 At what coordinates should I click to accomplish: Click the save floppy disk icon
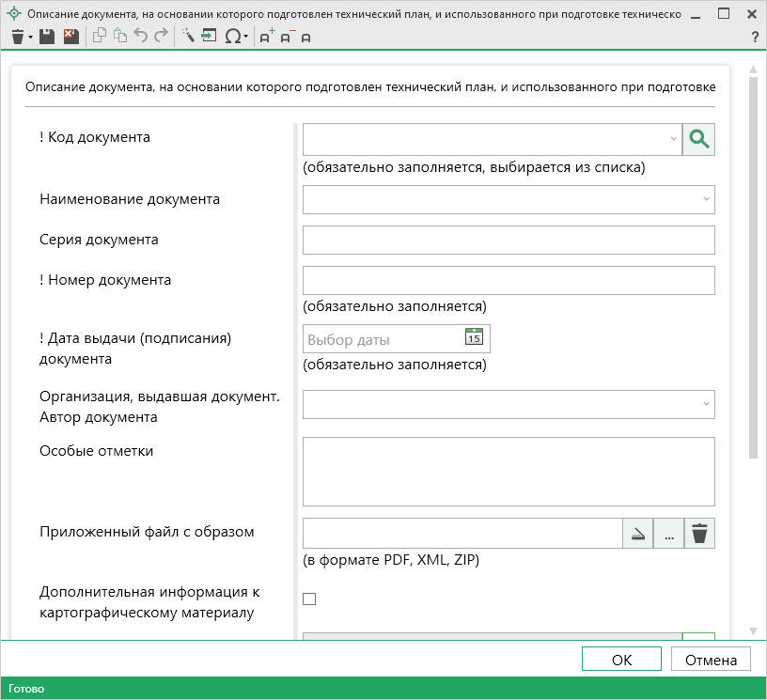(47, 37)
